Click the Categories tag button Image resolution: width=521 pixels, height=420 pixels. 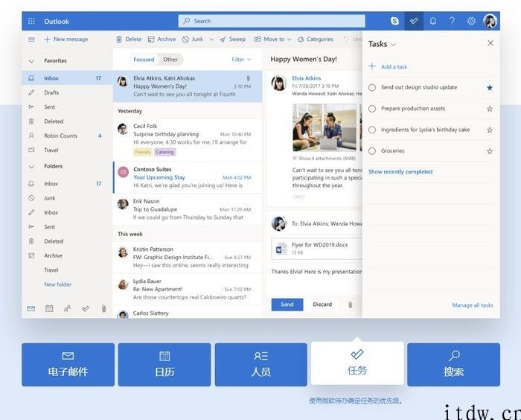pyautogui.click(x=315, y=39)
